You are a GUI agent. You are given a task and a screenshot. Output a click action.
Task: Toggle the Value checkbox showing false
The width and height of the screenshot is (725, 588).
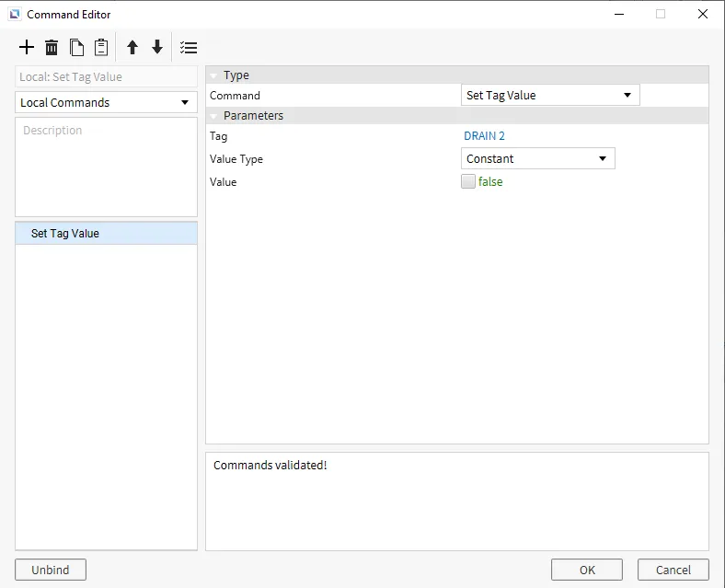[x=468, y=182]
